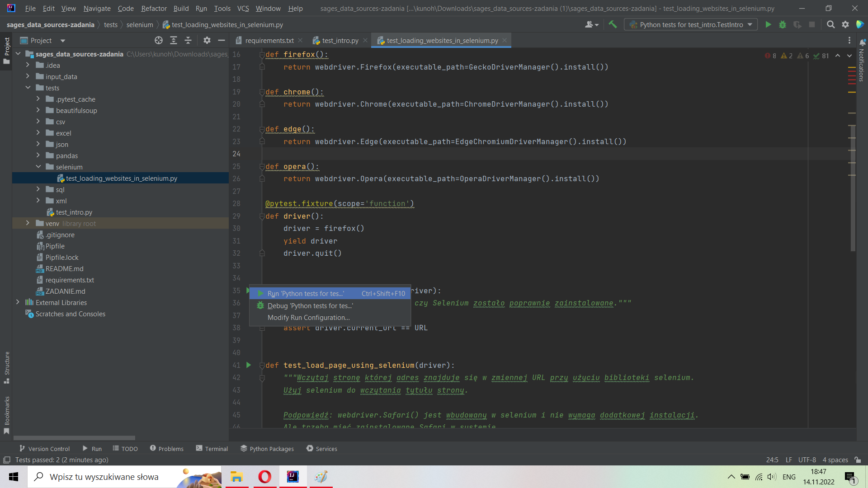Image resolution: width=868 pixels, height=488 pixels.
Task: Click the Build project hammer icon
Action: (613, 25)
